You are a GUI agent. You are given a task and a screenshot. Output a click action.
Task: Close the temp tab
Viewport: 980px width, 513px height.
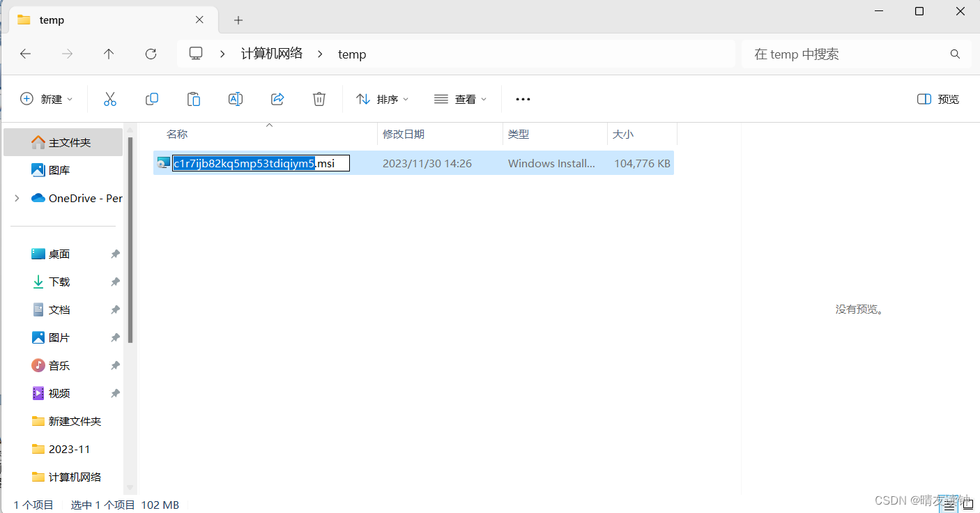click(199, 20)
